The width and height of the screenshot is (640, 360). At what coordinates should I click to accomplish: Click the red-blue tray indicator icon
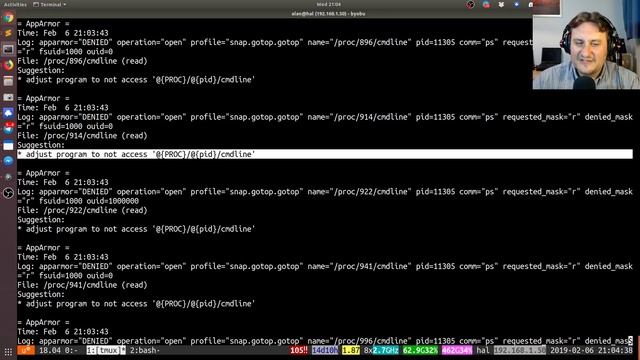pos(486,4)
